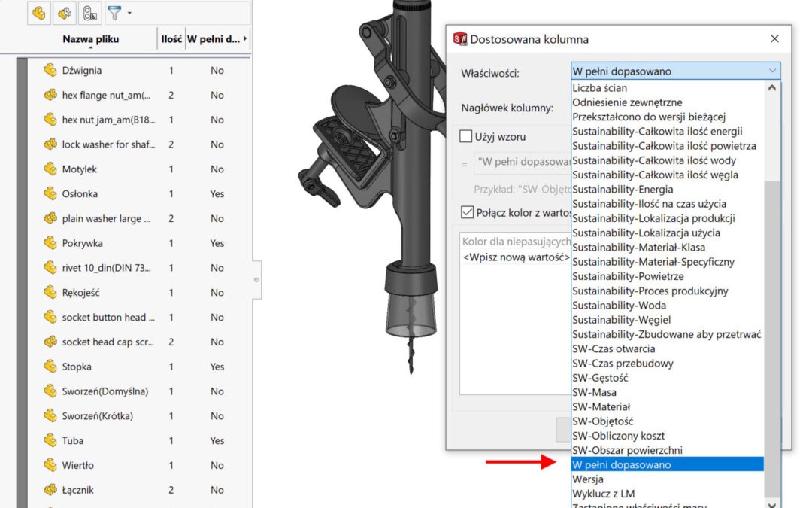
Task: Expand the Właściwości combo box
Action: pyautogui.click(x=772, y=71)
